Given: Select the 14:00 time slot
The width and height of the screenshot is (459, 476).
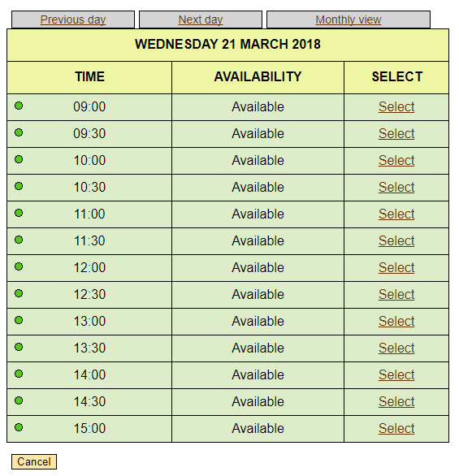Looking at the screenshot, I should [x=396, y=374].
